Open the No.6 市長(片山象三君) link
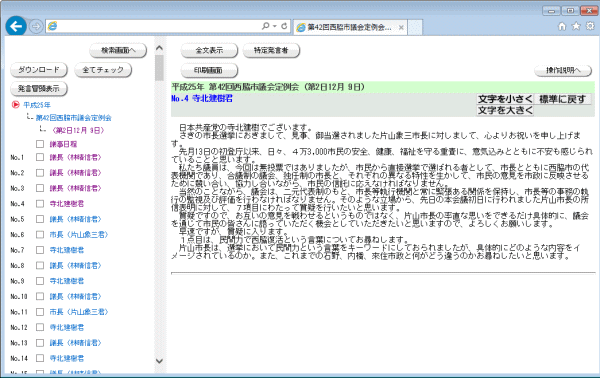This screenshot has width=600, height=378. 79,235
